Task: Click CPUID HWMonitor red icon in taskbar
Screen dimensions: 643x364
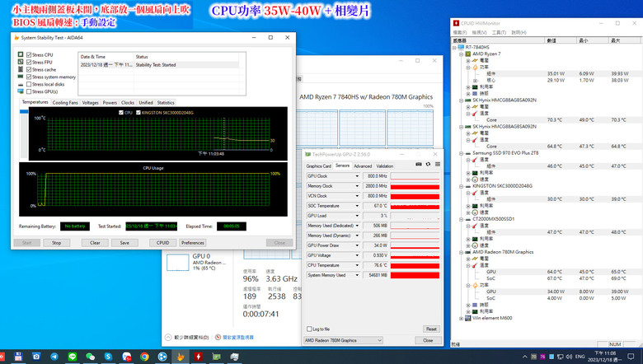Action: (x=199, y=357)
